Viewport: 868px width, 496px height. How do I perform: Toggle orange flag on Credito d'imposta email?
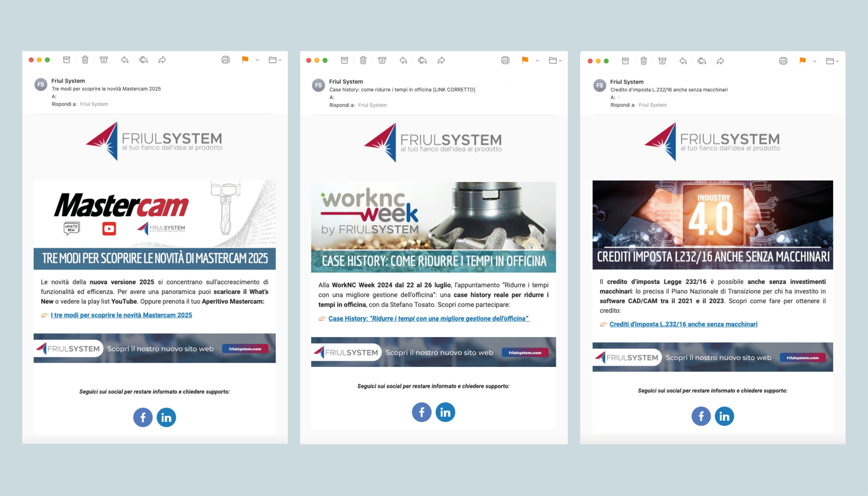803,61
